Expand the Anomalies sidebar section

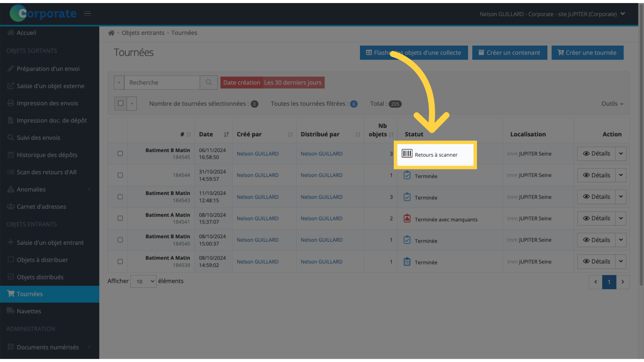[x=50, y=190]
